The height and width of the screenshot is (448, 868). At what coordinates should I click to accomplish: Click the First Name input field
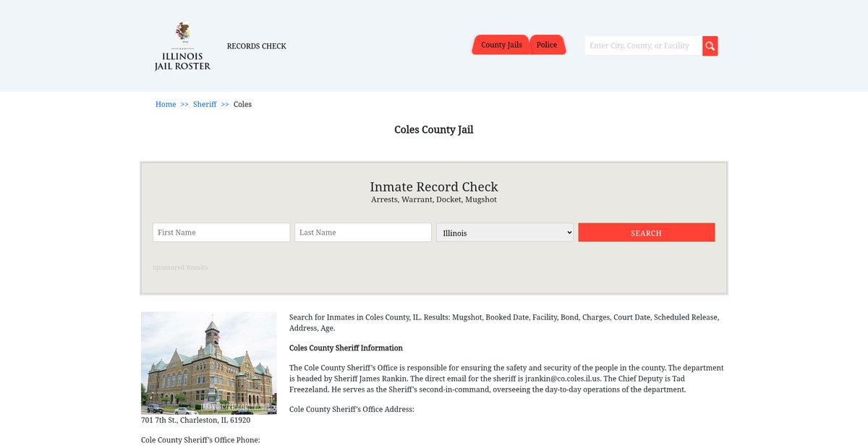click(x=221, y=233)
